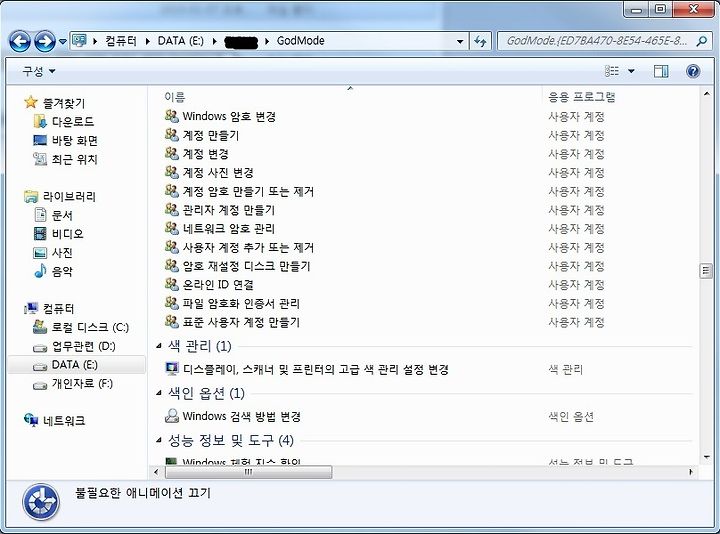Open 비디오 library
This screenshot has width=720, height=534.
pyautogui.click(x=68, y=234)
